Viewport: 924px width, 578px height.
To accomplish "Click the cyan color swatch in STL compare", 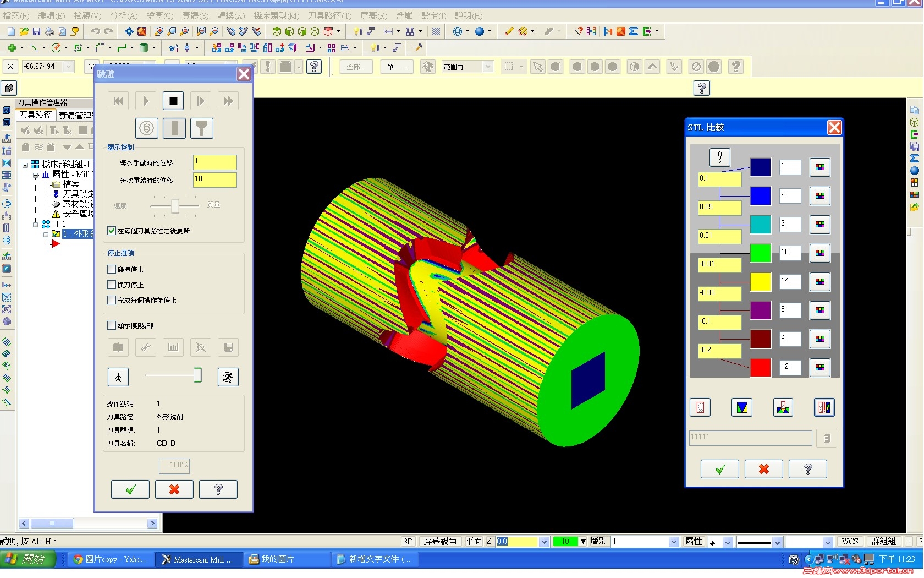I will 761,225.
